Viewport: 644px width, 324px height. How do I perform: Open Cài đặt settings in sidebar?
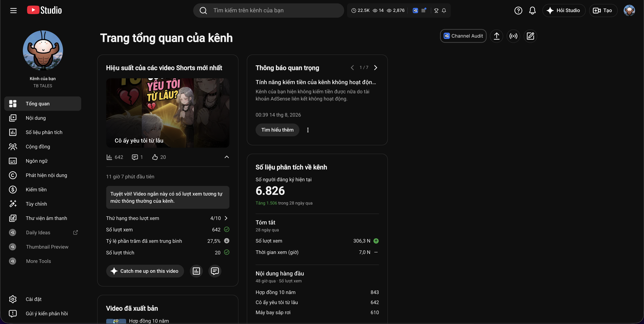43,299
